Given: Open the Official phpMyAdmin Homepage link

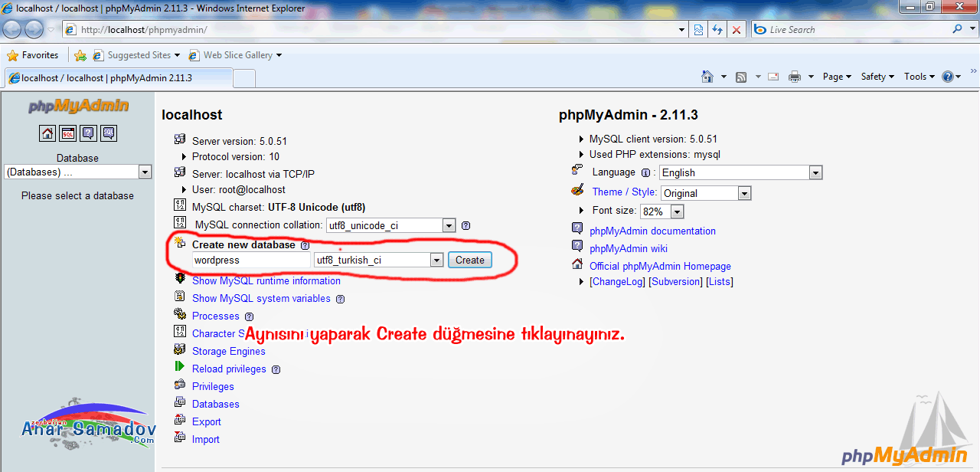Looking at the screenshot, I should [660, 267].
